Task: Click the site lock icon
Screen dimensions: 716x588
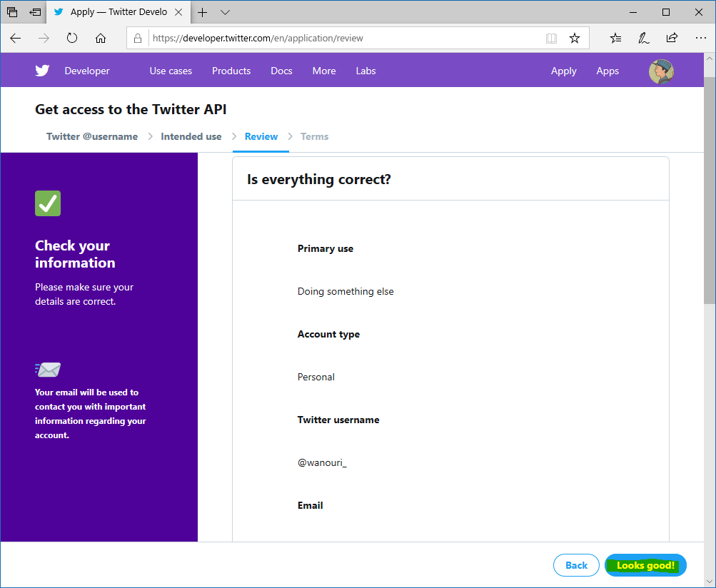Action: (138, 39)
